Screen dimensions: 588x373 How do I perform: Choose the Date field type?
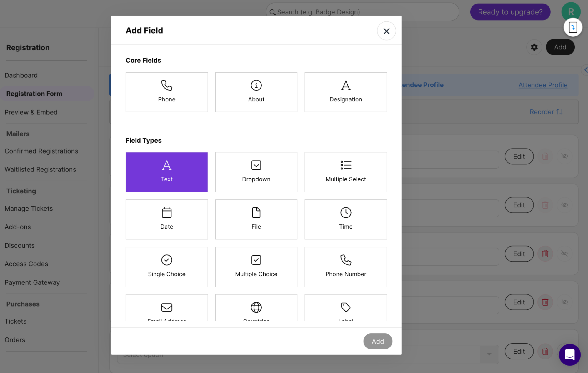tap(166, 219)
